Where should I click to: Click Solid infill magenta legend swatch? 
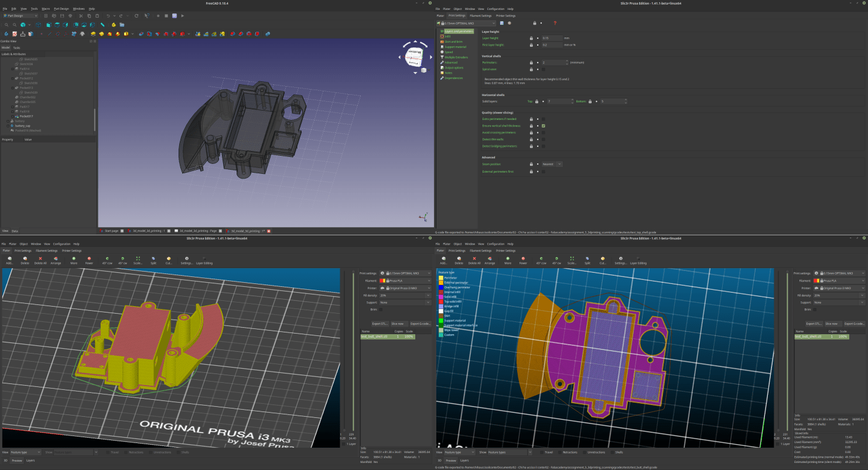(441, 297)
